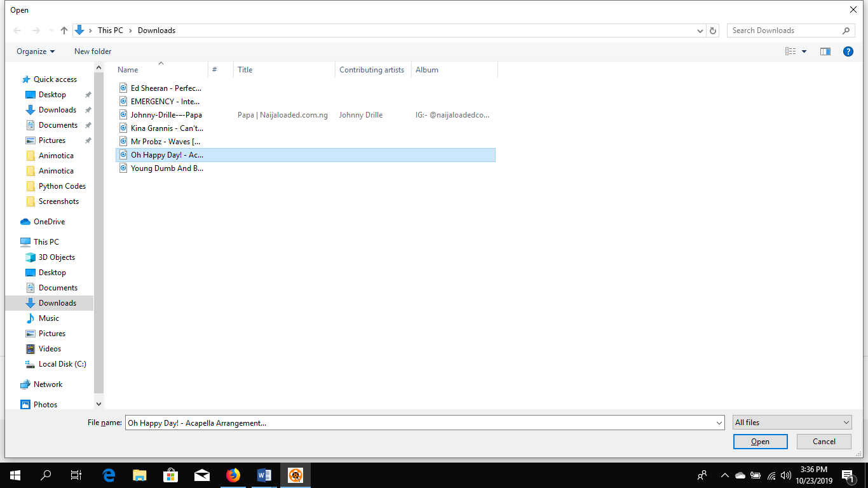Open Task View on taskbar
The height and width of the screenshot is (488, 868).
(76, 475)
